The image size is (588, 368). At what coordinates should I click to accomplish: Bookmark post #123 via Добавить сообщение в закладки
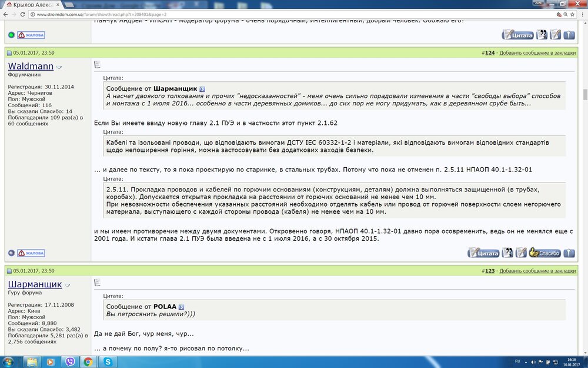click(x=537, y=271)
